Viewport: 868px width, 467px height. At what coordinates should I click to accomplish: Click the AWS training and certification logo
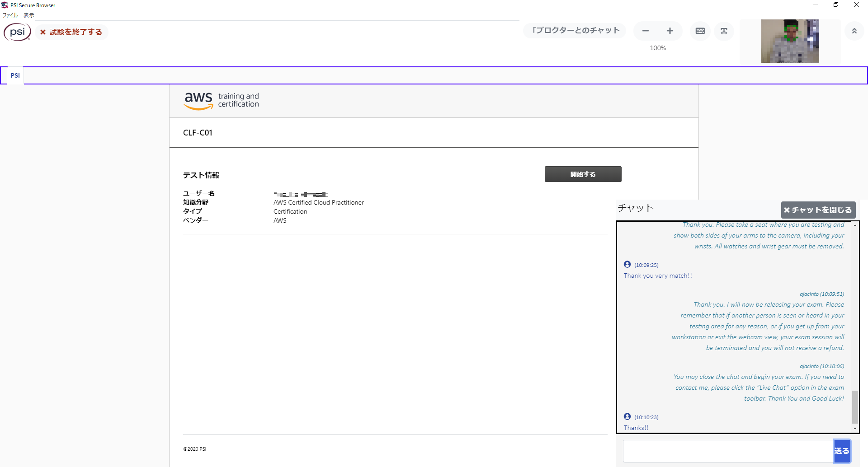(x=221, y=100)
